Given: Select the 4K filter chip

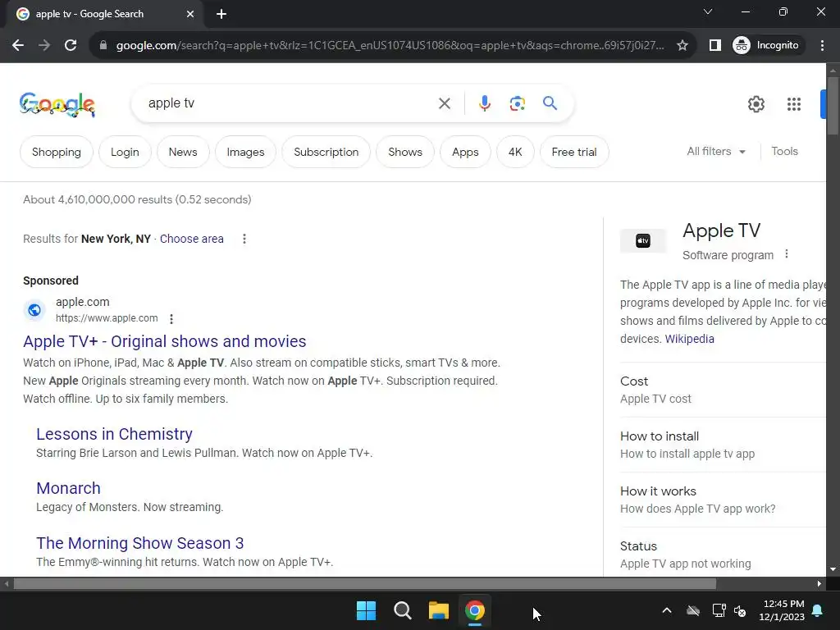Looking at the screenshot, I should click(515, 152).
